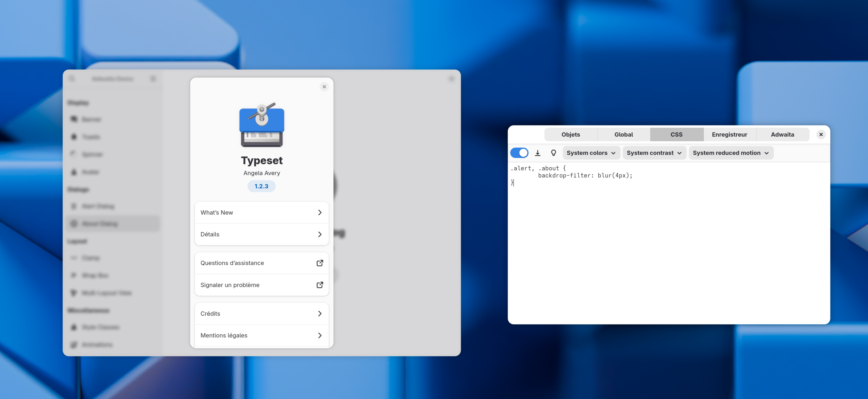The image size is (868, 399).
Task: Switch to the Enregistreur tab
Action: pos(729,134)
